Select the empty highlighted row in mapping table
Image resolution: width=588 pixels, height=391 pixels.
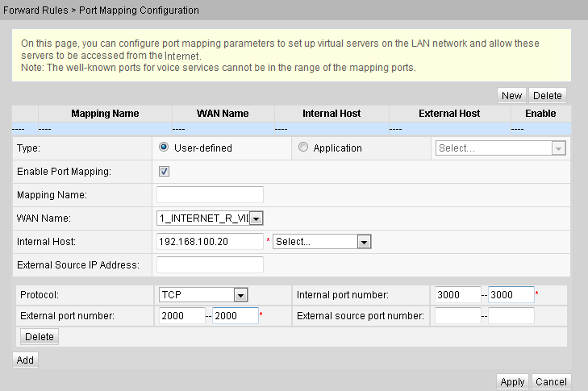click(290, 127)
